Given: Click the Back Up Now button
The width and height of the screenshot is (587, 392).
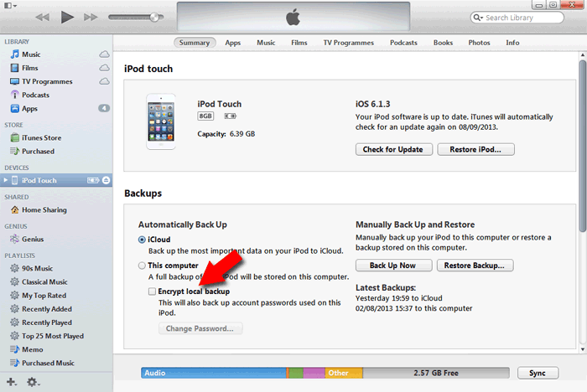Looking at the screenshot, I should coord(393,266).
